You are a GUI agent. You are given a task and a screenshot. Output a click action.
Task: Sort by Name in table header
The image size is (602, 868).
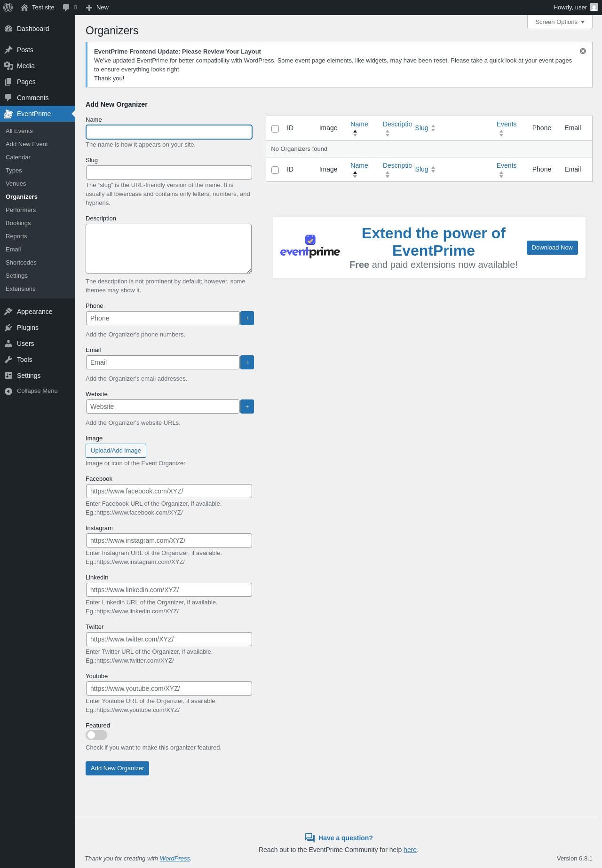click(359, 128)
